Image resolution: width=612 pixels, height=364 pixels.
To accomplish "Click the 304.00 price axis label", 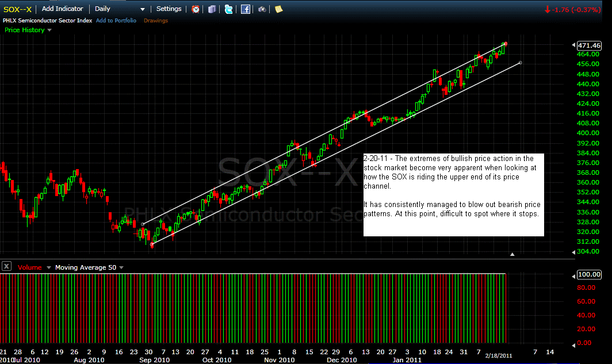I will tap(588, 252).
